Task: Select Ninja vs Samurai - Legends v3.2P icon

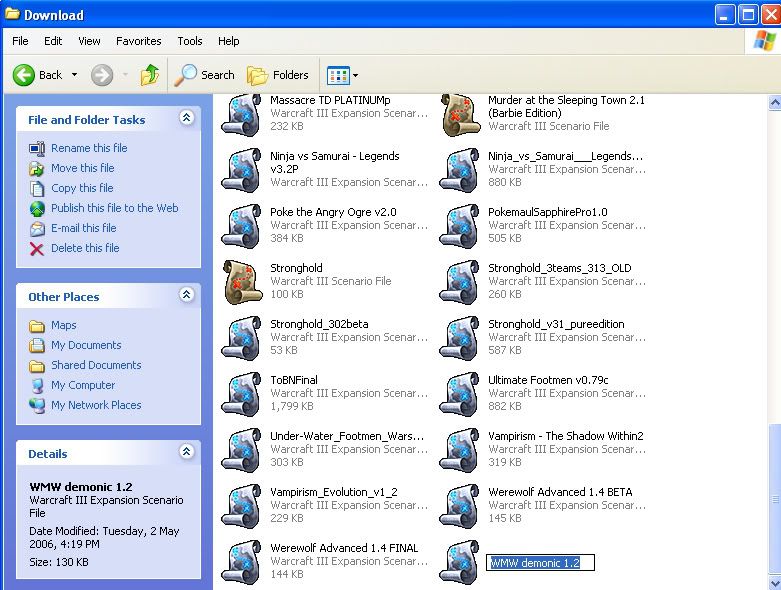Action: (242, 170)
